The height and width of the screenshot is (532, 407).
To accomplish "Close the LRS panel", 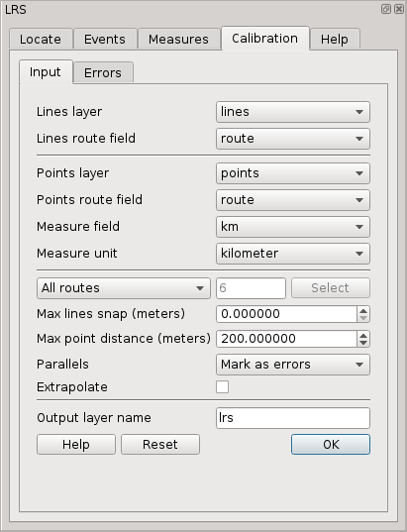I will coord(399,9).
